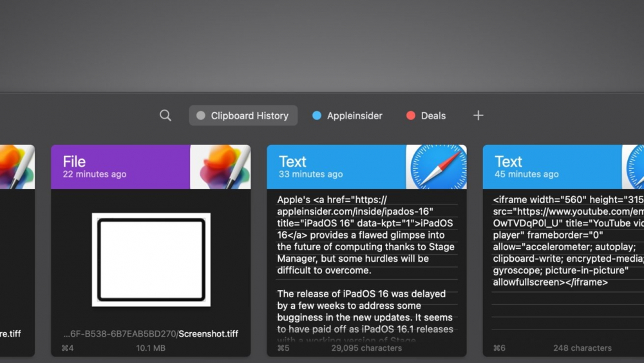Click the ⌘5 shortcut label

(283, 348)
